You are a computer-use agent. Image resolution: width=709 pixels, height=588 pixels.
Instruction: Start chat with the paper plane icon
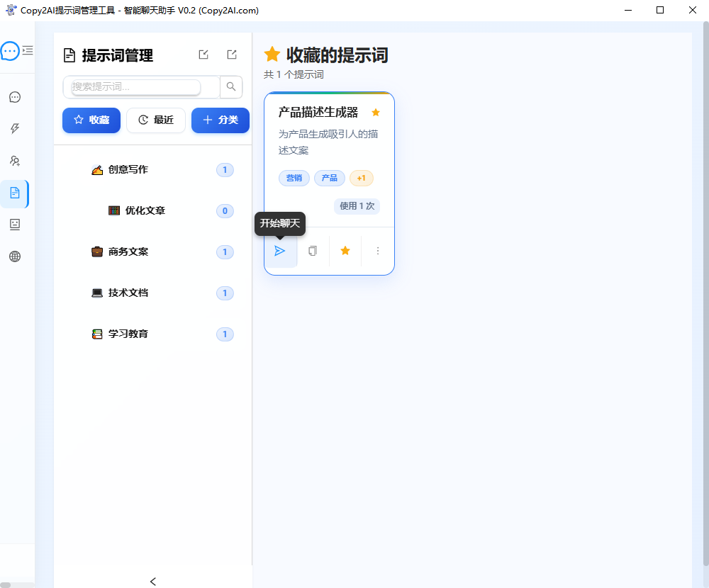tap(280, 251)
